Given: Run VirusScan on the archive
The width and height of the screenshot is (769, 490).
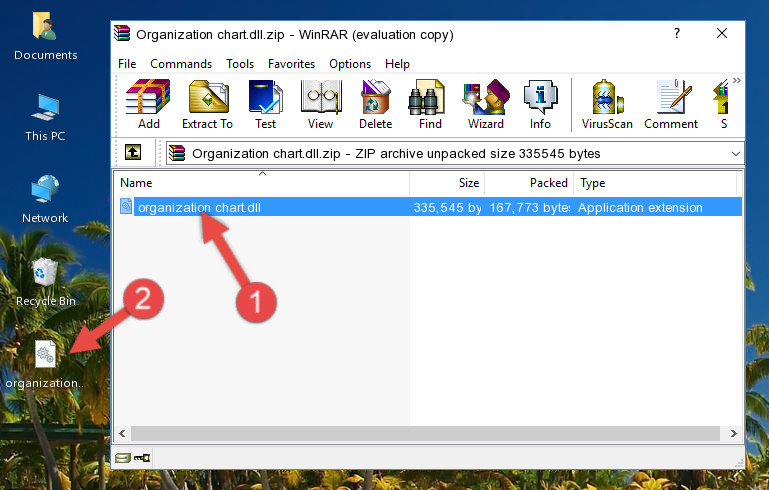Looking at the screenshot, I should (607, 104).
